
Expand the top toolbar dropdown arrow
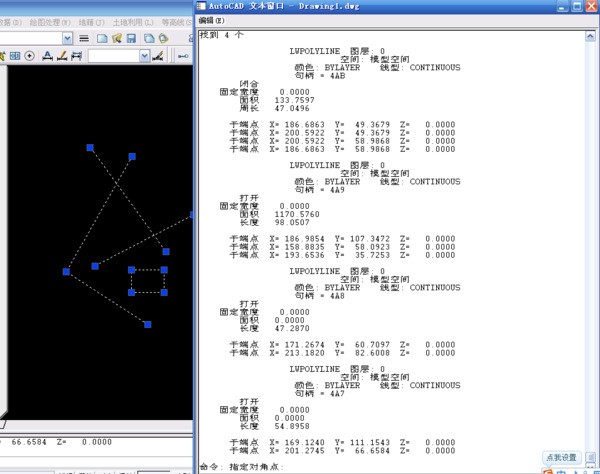67,38
